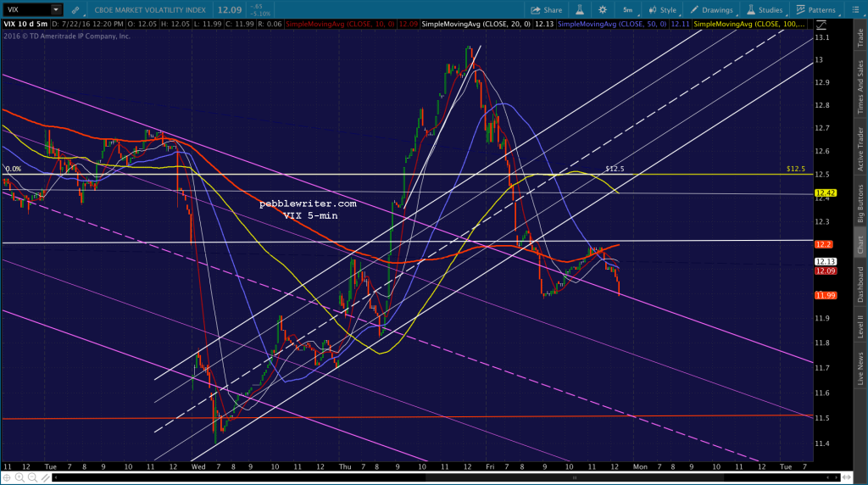The width and height of the screenshot is (868, 485).
Task: Click the -5.10% change value in header
Action: pos(260,14)
